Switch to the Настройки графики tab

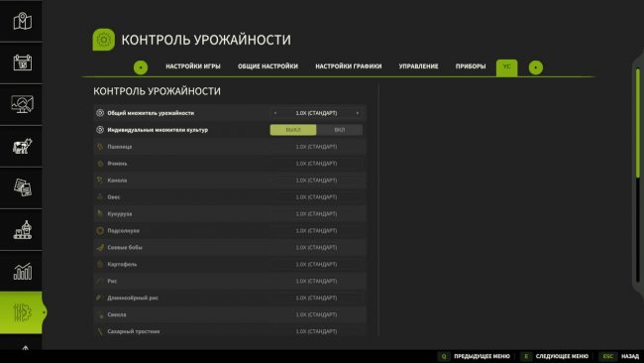click(x=349, y=66)
